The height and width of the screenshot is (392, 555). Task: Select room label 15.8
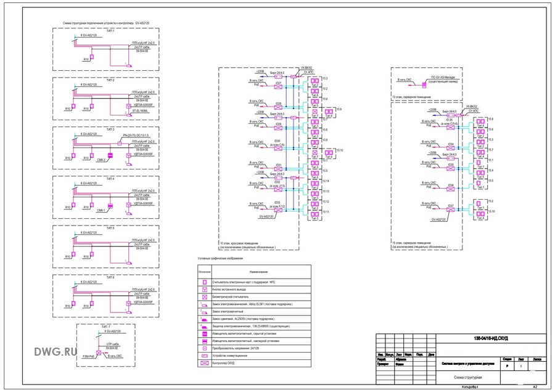click(491, 119)
